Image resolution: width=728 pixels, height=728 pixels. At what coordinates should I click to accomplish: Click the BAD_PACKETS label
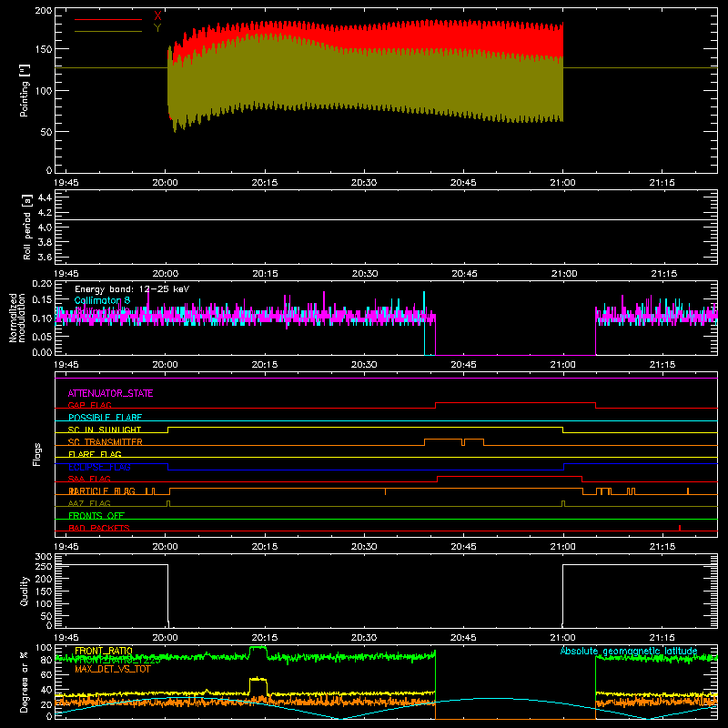[99, 528]
